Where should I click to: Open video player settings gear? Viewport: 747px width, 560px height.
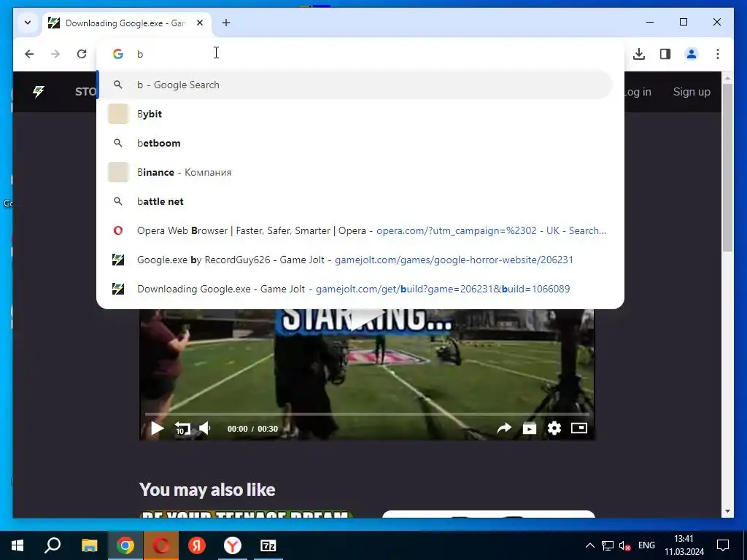(x=554, y=429)
